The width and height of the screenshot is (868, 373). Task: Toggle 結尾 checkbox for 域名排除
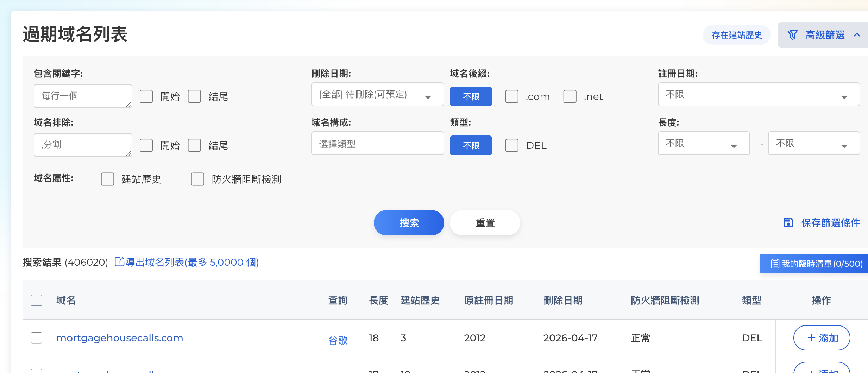tap(194, 145)
